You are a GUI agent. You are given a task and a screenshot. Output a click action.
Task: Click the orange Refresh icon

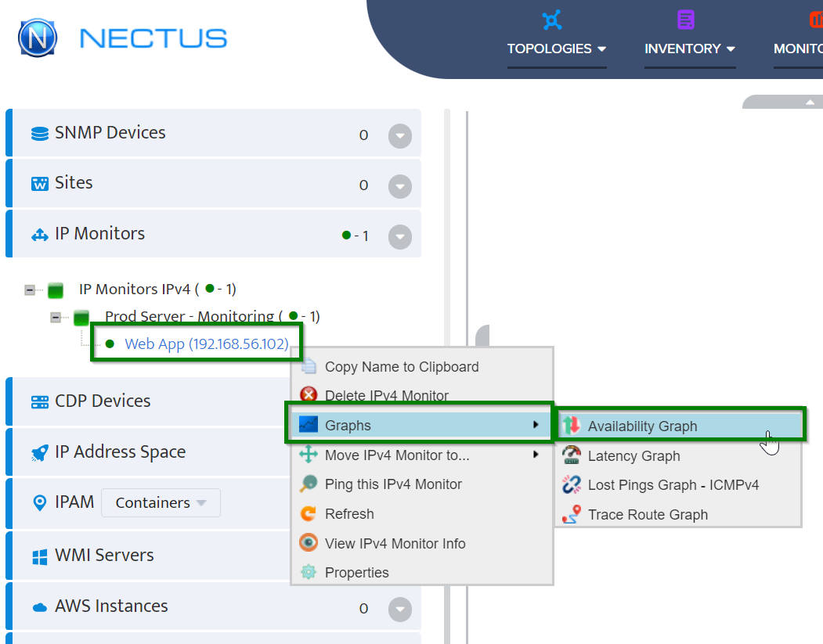pyautogui.click(x=309, y=513)
